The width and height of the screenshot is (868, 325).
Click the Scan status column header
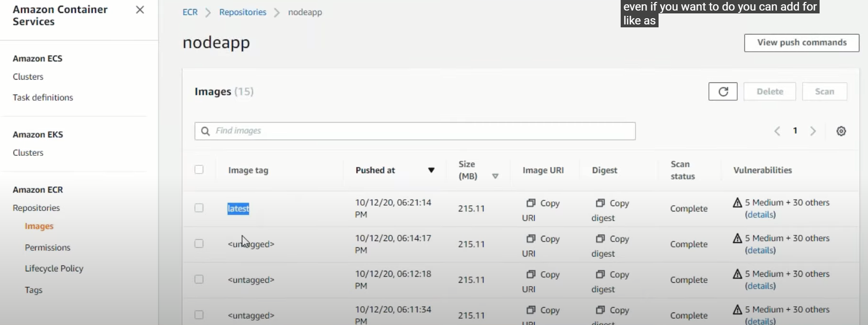(x=683, y=170)
